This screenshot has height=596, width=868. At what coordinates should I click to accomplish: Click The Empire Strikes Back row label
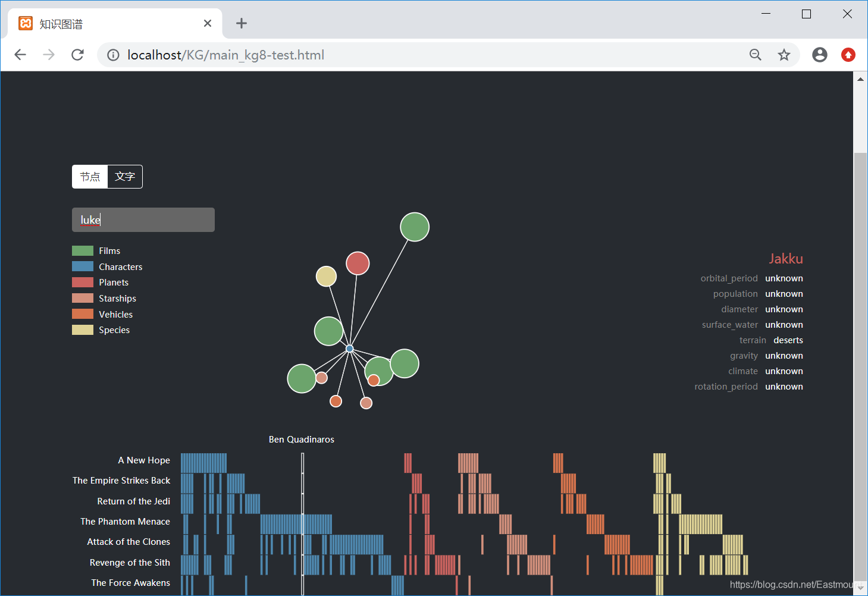coord(121,481)
